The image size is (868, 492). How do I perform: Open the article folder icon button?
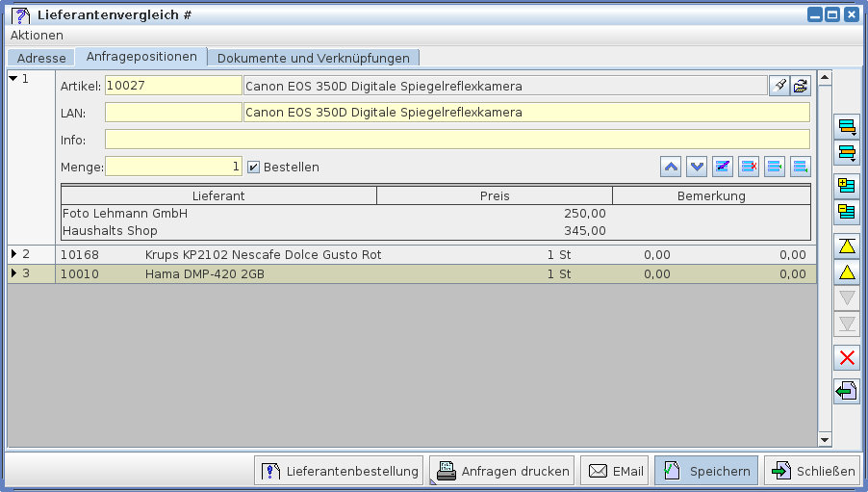coord(801,86)
